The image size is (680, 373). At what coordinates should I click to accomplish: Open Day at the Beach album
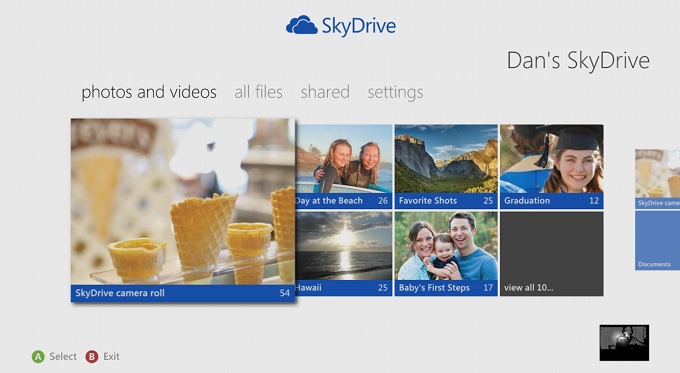(x=344, y=167)
